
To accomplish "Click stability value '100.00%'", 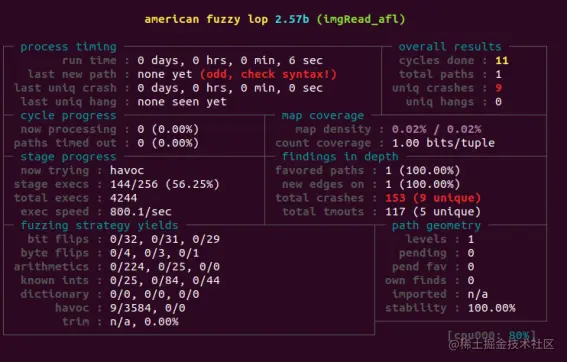I will click(491, 308).
